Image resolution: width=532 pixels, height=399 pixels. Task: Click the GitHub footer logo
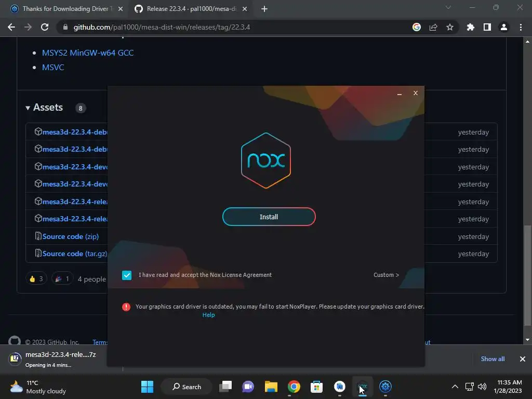tap(14, 340)
